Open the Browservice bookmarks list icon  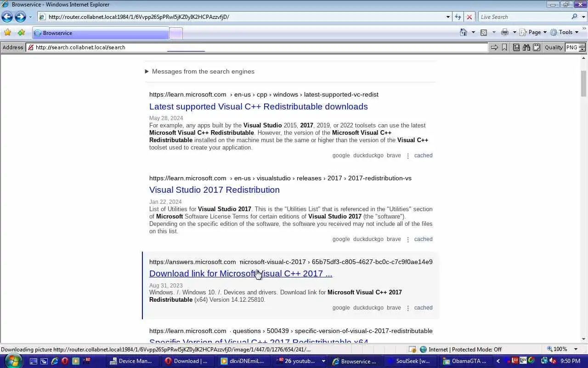pos(516,47)
